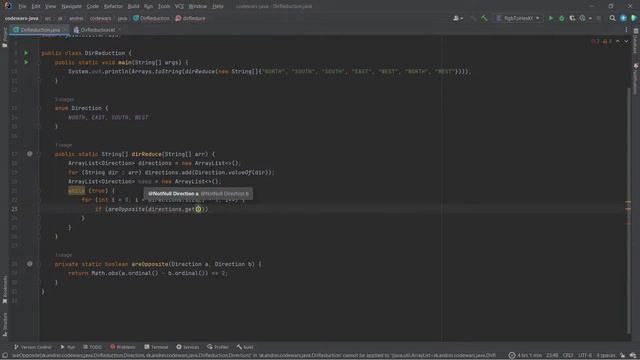640x360 pixels.
Task: Click the green Run button in toolbar
Action: pyautogui.click(x=551, y=18)
